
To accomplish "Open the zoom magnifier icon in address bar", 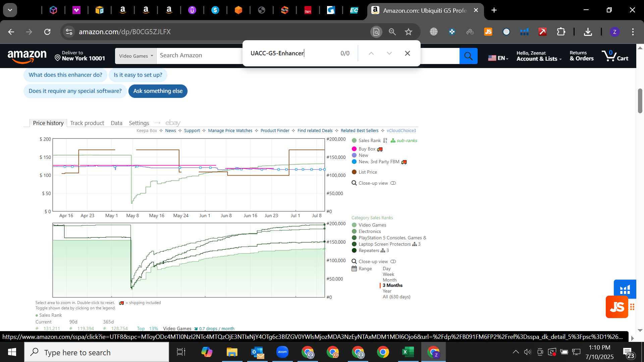I will point(392,32).
